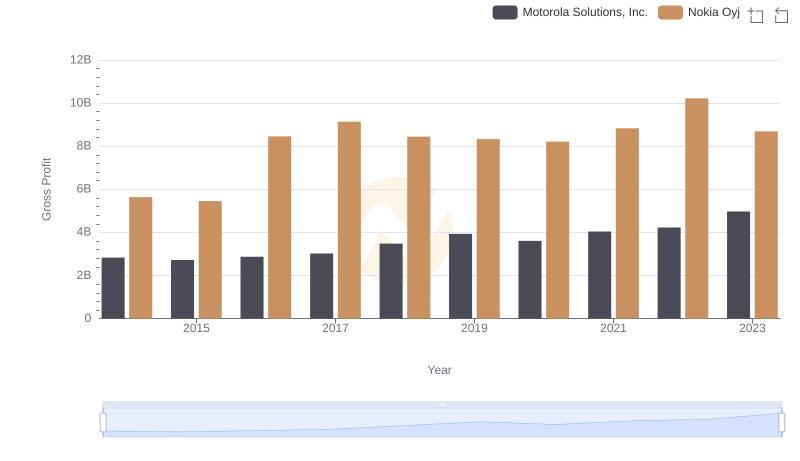
Task: Click the zoom reset icon
Action: coord(782,14)
